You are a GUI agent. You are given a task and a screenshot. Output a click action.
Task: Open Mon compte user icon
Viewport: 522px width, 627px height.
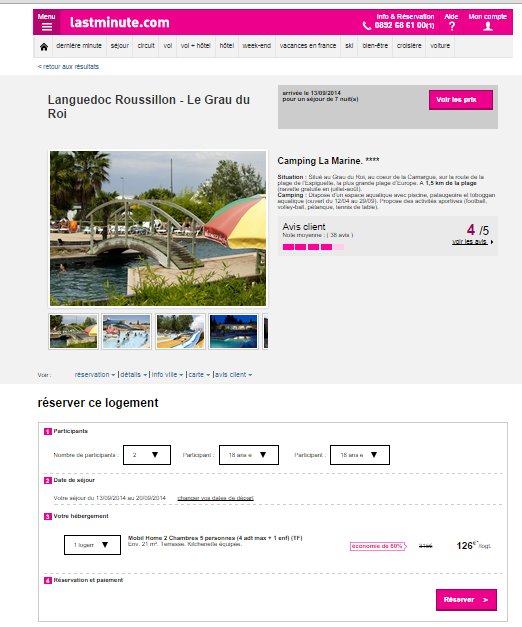(x=488, y=26)
